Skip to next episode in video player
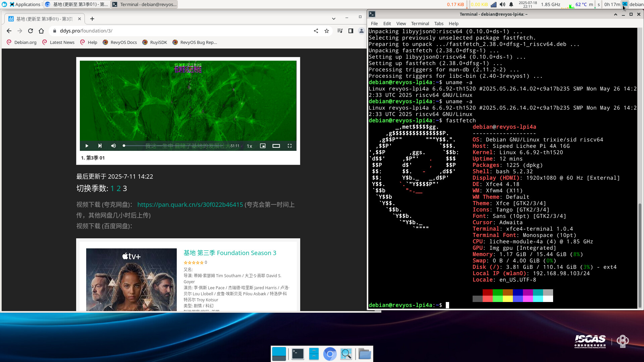The image size is (644, 362). point(100,146)
